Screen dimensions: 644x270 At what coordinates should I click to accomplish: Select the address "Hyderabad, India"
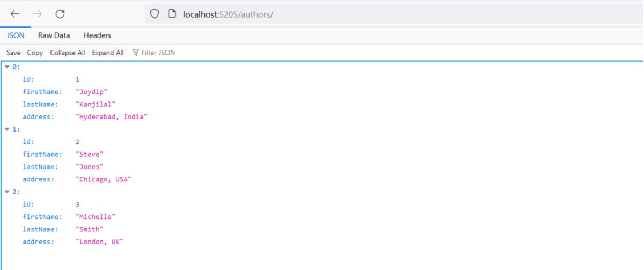[x=111, y=116]
